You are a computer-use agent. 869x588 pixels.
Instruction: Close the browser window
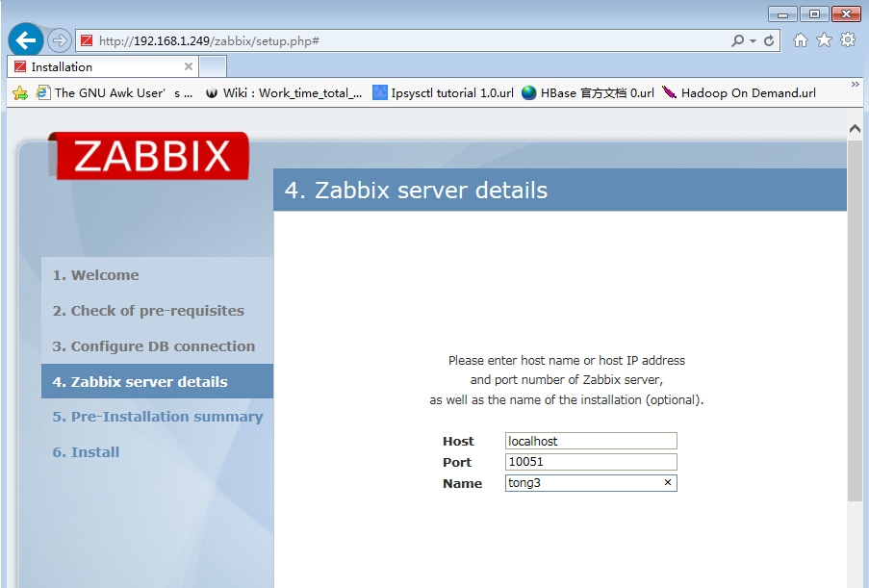pos(846,13)
